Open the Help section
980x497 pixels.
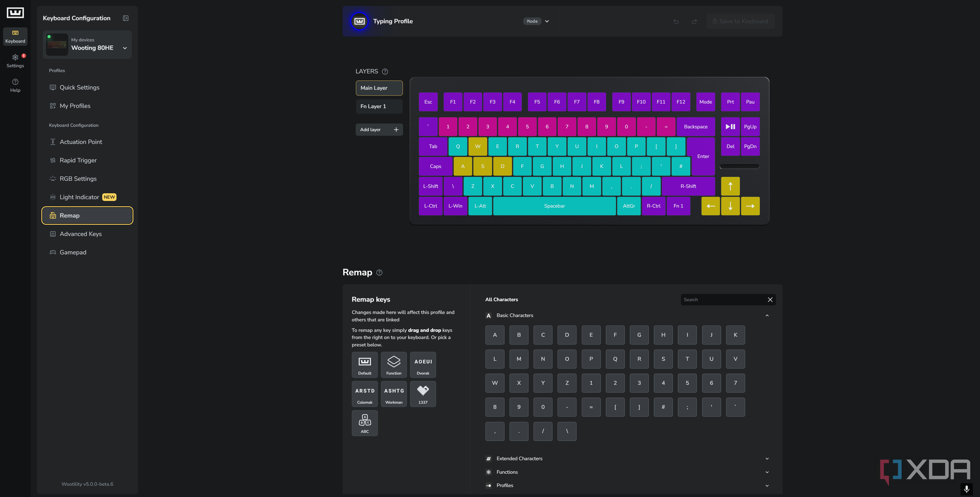(x=15, y=85)
